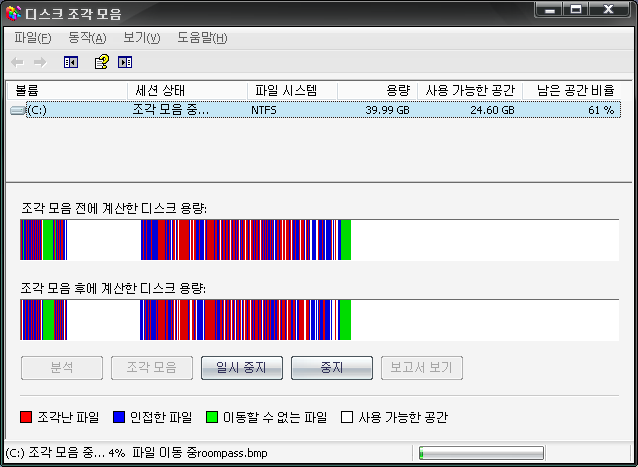638x467 pixels.
Task: Open the 파일(F) menu
Action: pyautogui.click(x=32, y=38)
